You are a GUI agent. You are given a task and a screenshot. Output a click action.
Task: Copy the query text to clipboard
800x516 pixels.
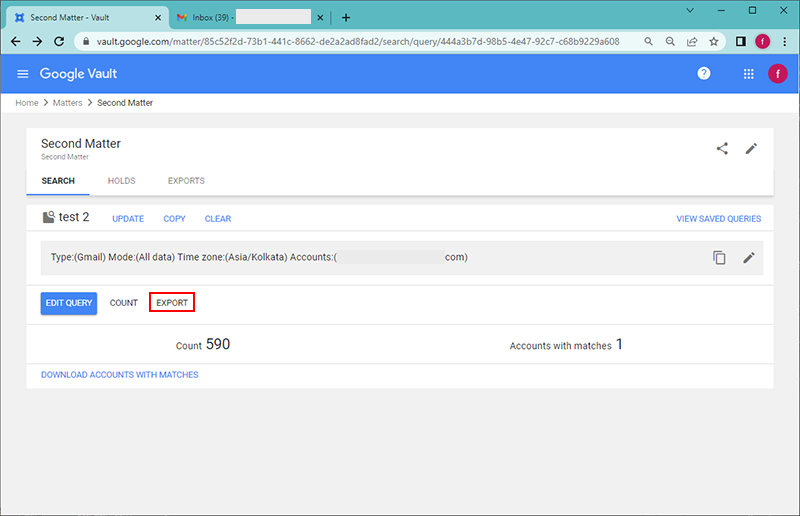(719, 258)
